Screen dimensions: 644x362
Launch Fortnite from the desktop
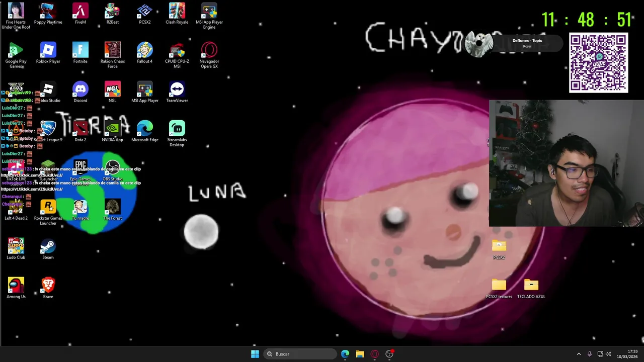click(80, 53)
